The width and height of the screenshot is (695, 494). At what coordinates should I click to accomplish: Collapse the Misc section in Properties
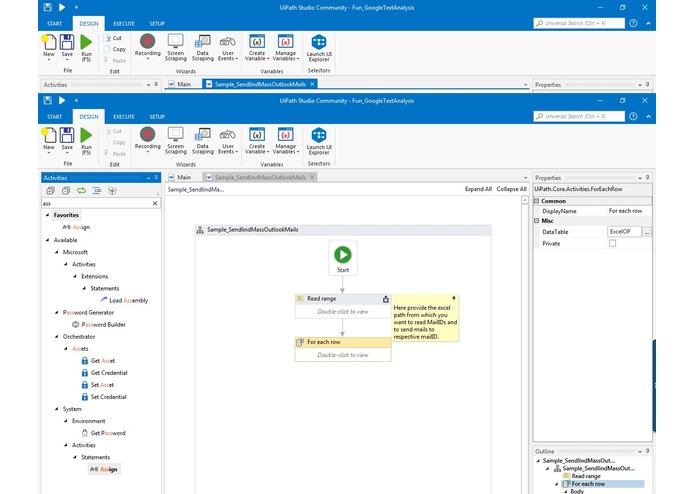(536, 221)
